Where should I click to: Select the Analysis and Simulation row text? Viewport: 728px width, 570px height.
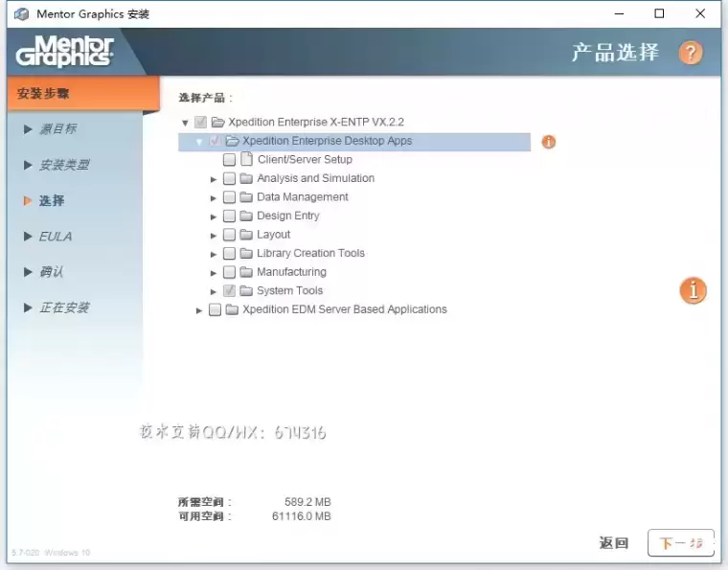click(316, 178)
